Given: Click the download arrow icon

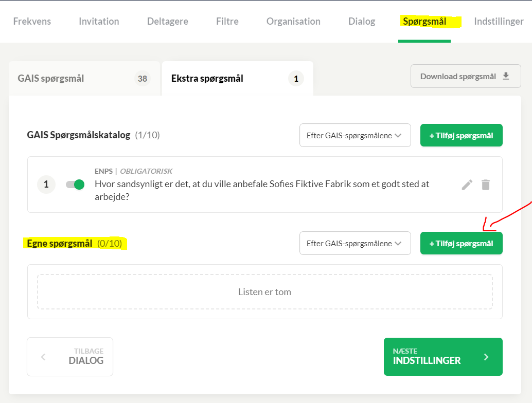Looking at the screenshot, I should tap(506, 76).
